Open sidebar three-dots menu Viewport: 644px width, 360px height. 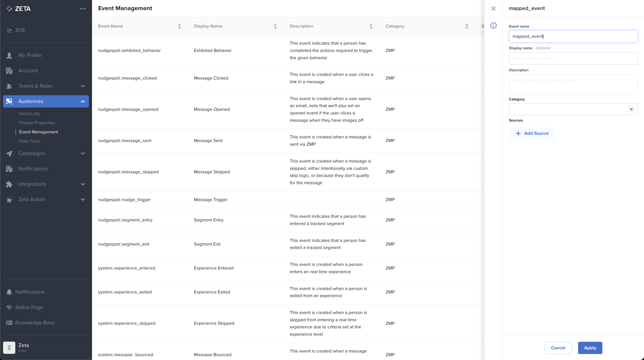pyautogui.click(x=83, y=8)
